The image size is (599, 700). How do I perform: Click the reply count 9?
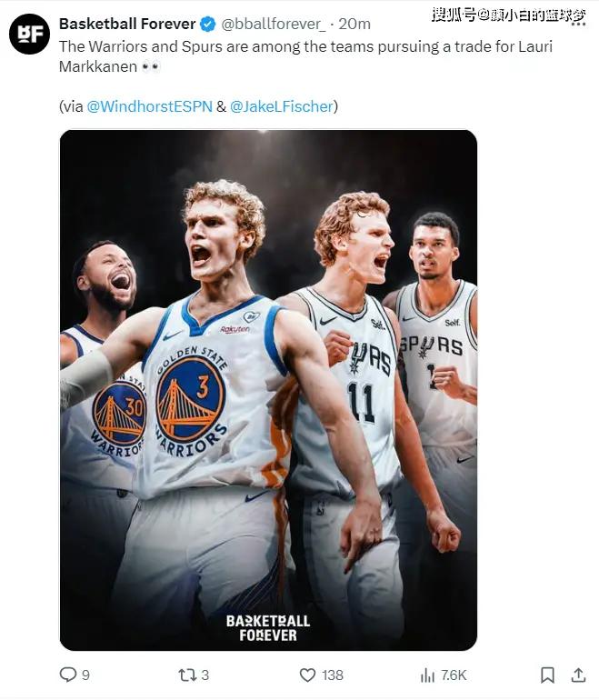click(85, 675)
